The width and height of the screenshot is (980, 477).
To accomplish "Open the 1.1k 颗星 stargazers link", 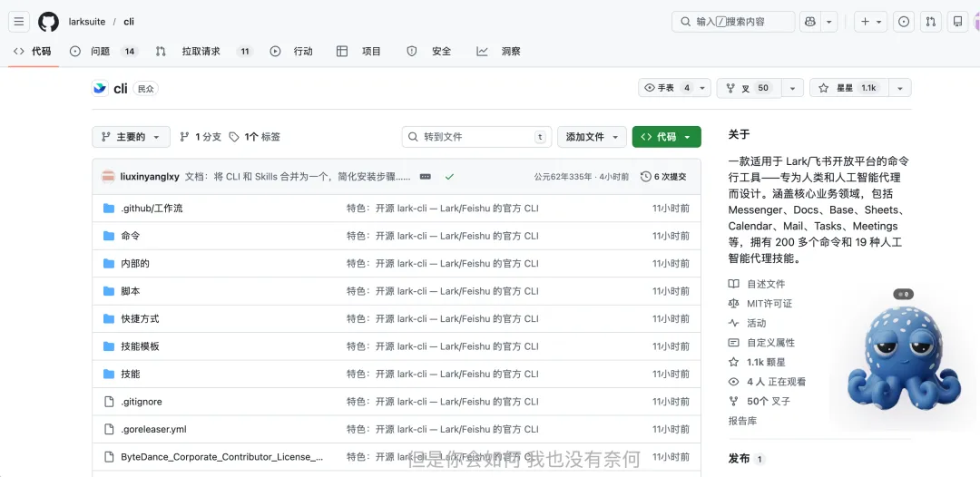I will coord(757,362).
